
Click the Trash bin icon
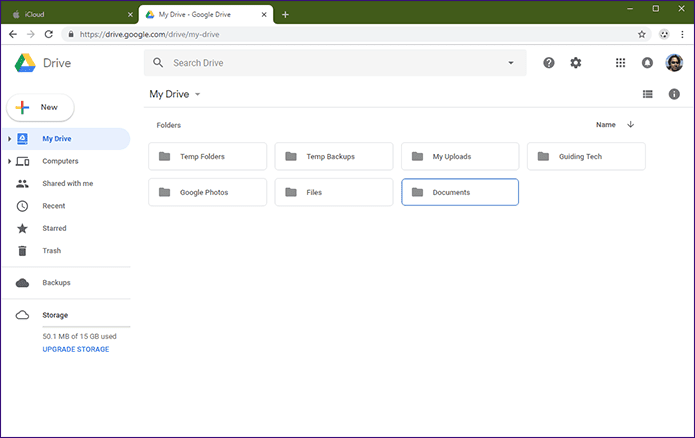(x=22, y=251)
